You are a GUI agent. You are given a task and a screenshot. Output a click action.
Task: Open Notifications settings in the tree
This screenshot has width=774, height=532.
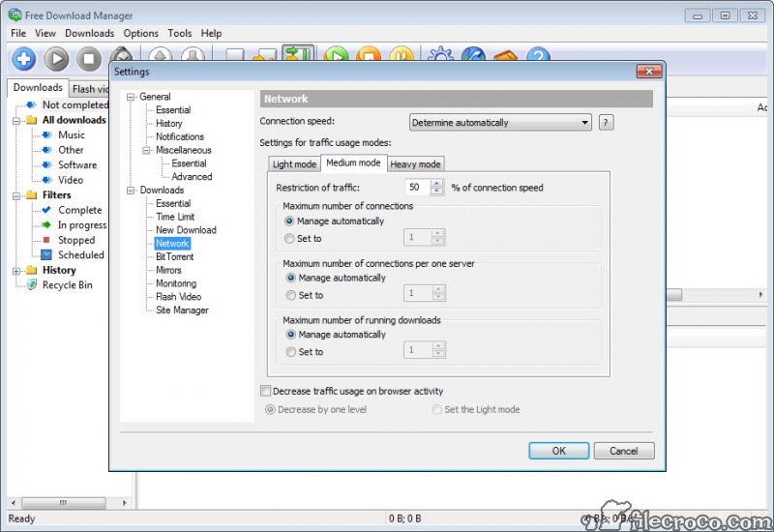(x=180, y=136)
